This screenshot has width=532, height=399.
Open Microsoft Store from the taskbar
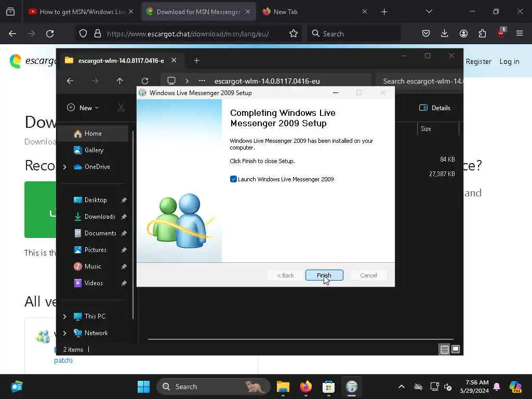(x=328, y=387)
